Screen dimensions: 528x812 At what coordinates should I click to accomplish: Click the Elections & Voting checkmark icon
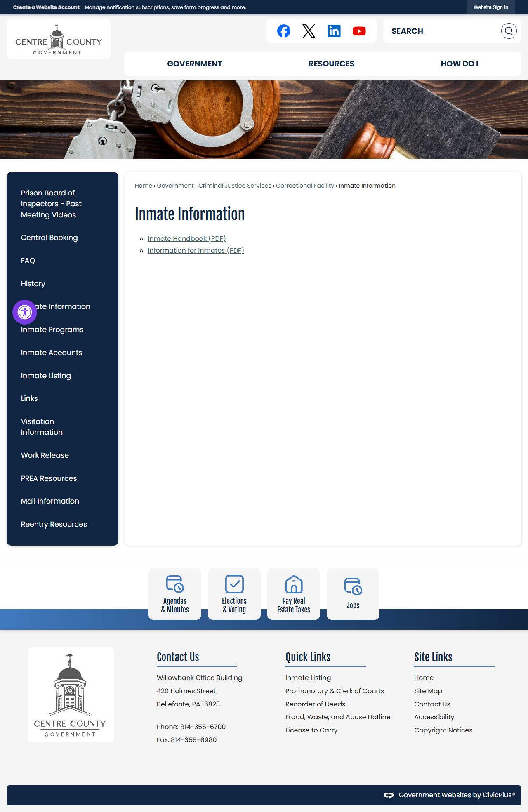pos(234,584)
